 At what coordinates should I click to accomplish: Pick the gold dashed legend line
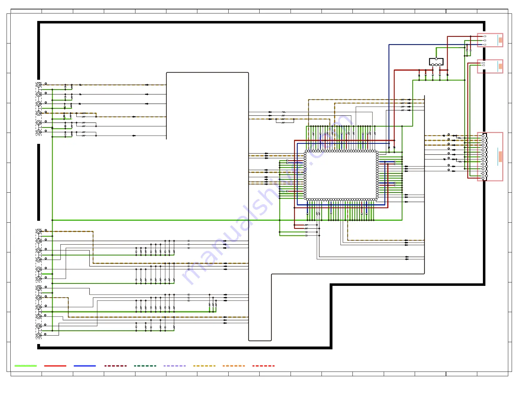[204, 366]
